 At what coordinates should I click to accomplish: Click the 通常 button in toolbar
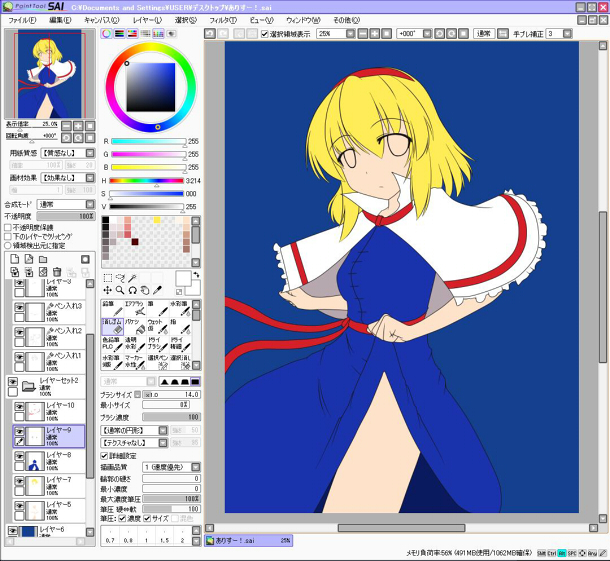(484, 34)
